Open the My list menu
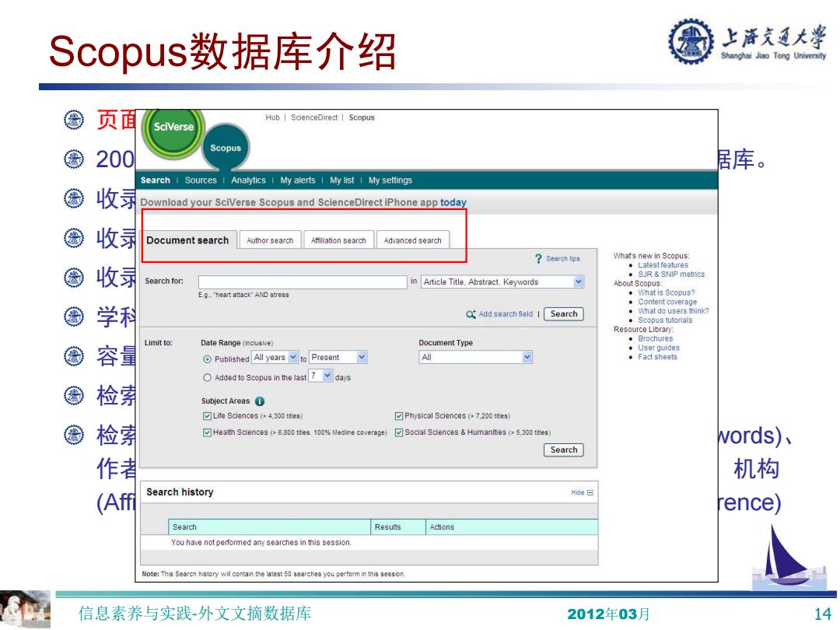Viewport: 840px width, 630px height. tap(341, 180)
